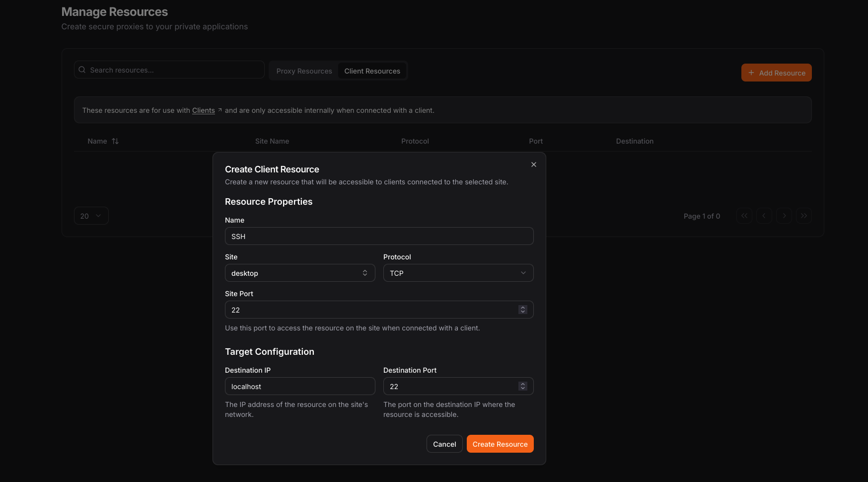868x482 pixels.
Task: Click the search magnifier icon
Action: click(x=82, y=70)
